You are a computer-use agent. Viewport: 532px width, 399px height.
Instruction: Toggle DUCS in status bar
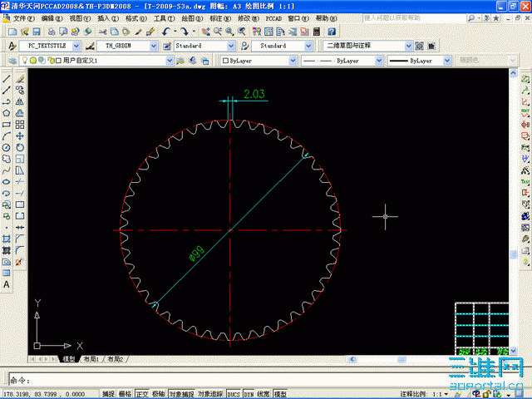(234, 394)
